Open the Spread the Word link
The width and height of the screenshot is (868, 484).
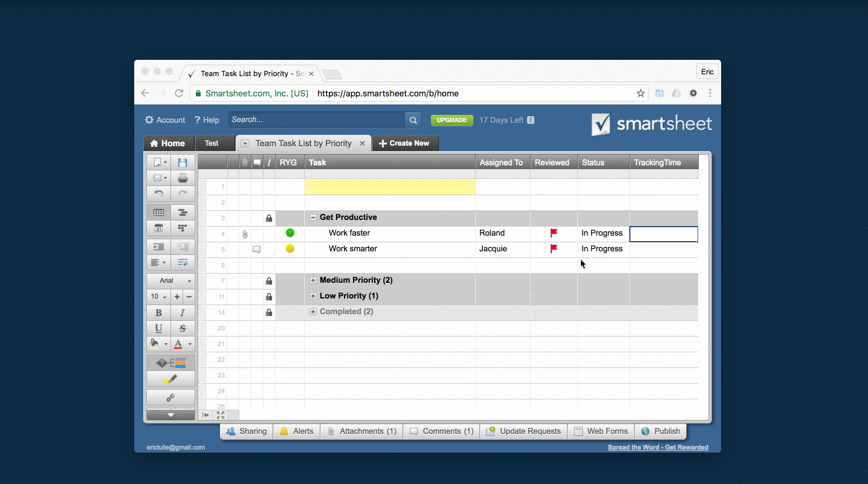pyautogui.click(x=658, y=448)
